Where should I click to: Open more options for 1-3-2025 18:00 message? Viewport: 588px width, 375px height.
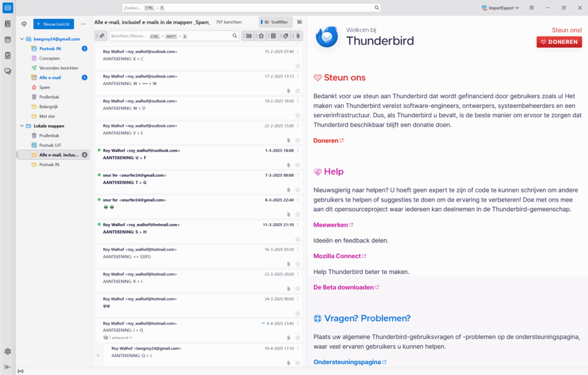point(298,150)
